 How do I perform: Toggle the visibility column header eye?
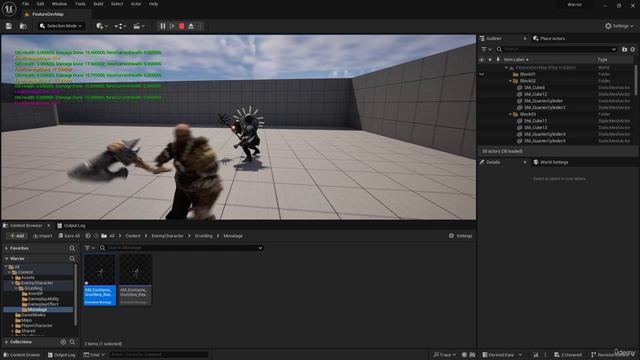(482, 60)
